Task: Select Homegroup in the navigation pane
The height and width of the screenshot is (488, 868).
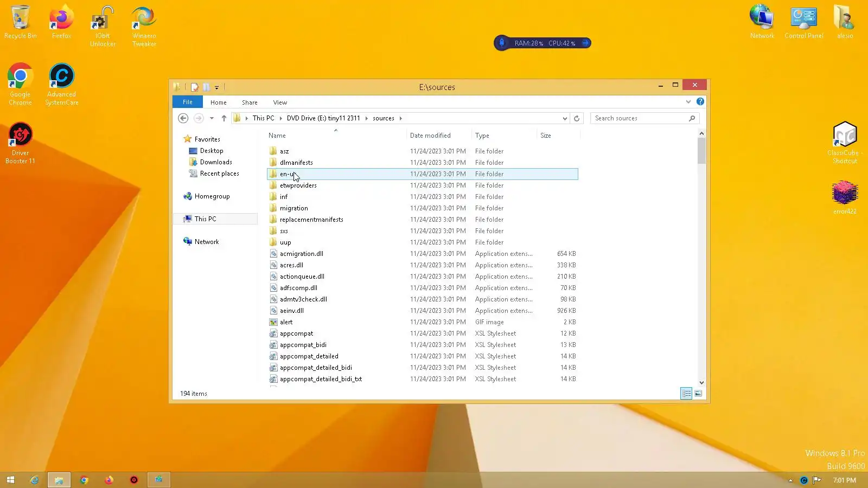Action: click(x=212, y=196)
